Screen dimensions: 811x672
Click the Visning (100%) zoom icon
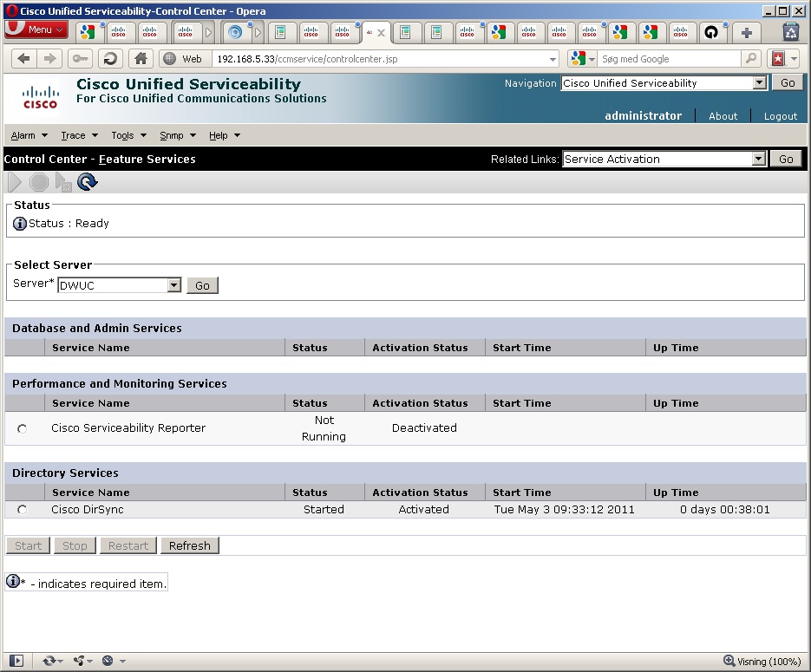(729, 661)
